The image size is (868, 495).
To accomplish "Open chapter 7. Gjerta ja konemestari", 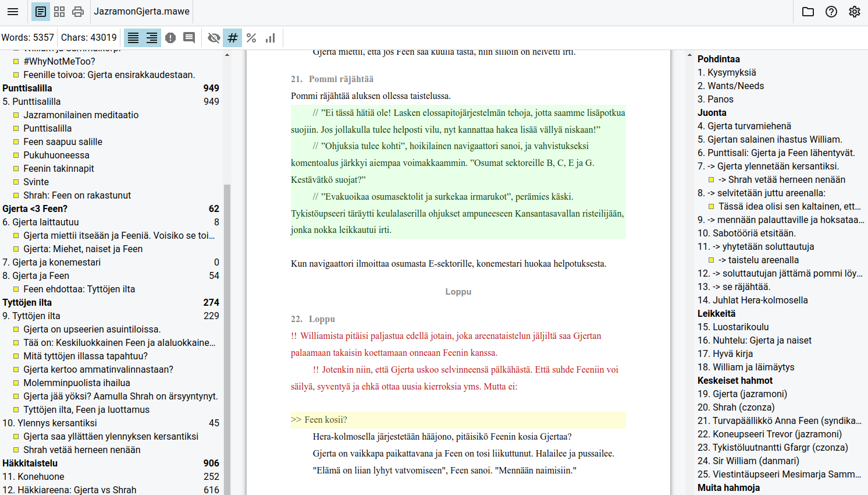I will (x=111, y=262).
